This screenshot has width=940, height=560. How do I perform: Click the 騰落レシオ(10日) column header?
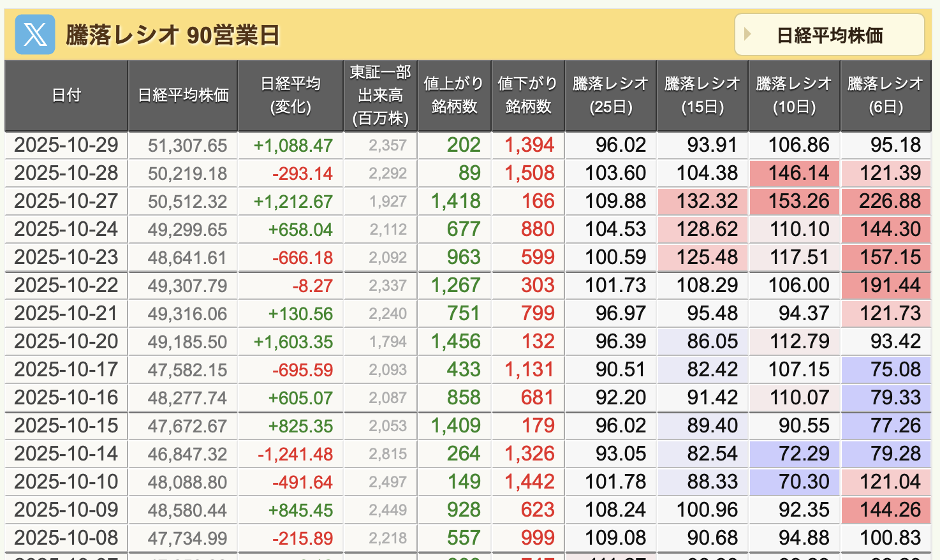click(x=794, y=96)
